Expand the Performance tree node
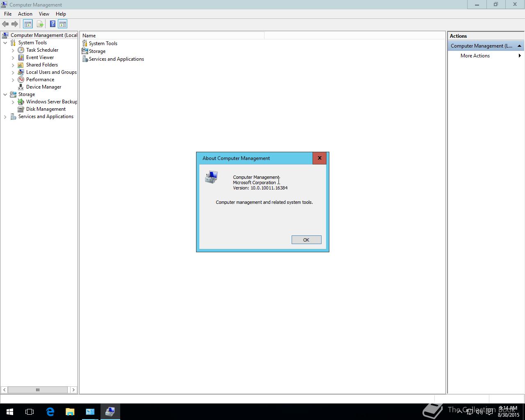 pyautogui.click(x=13, y=80)
